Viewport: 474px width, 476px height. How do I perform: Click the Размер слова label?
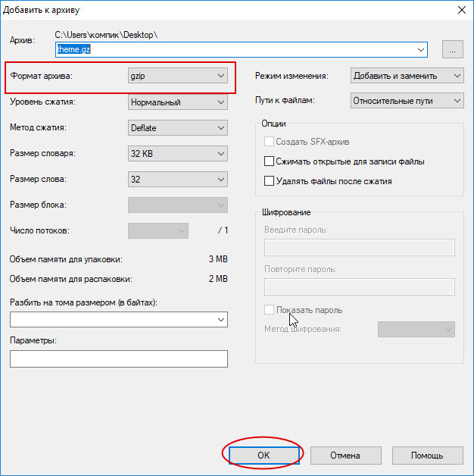coord(38,179)
